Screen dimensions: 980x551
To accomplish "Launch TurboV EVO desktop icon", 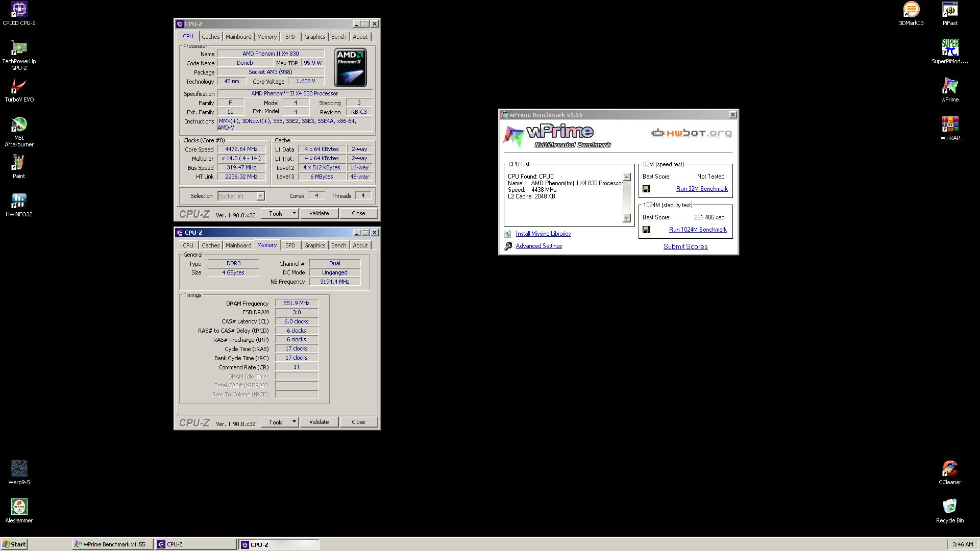I will 19,90.
